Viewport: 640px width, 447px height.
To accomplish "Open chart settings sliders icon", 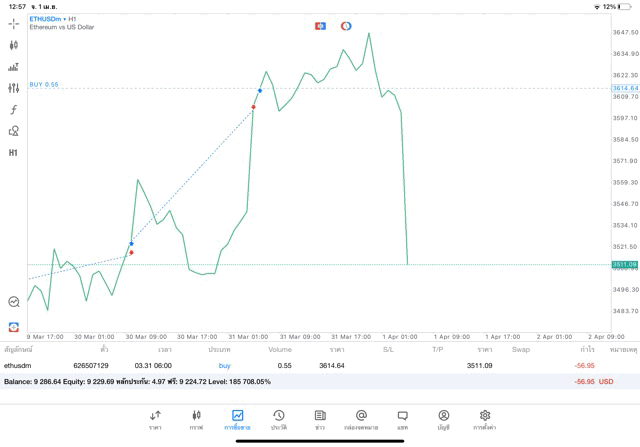I will (x=13, y=88).
